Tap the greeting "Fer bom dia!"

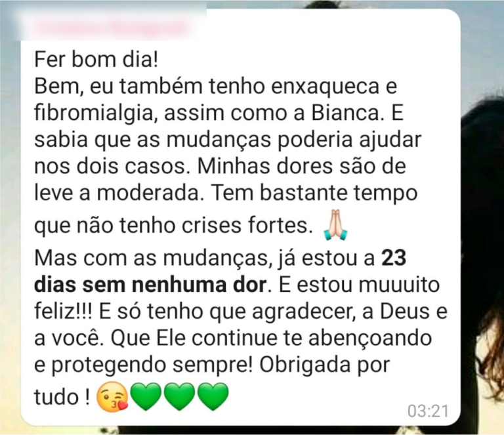(96, 60)
